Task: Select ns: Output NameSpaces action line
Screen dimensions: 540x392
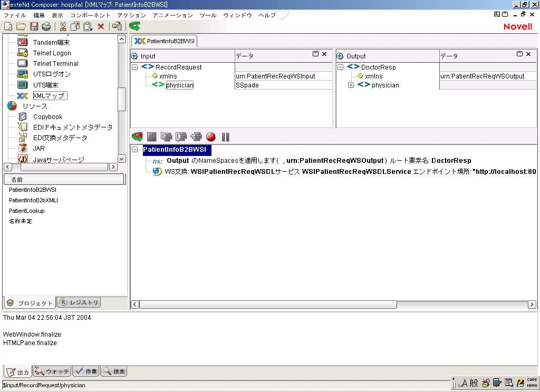Action: pos(312,160)
